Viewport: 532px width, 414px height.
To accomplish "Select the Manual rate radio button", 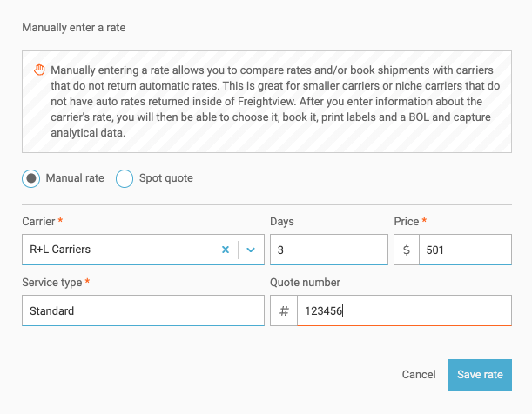I will click(x=31, y=178).
